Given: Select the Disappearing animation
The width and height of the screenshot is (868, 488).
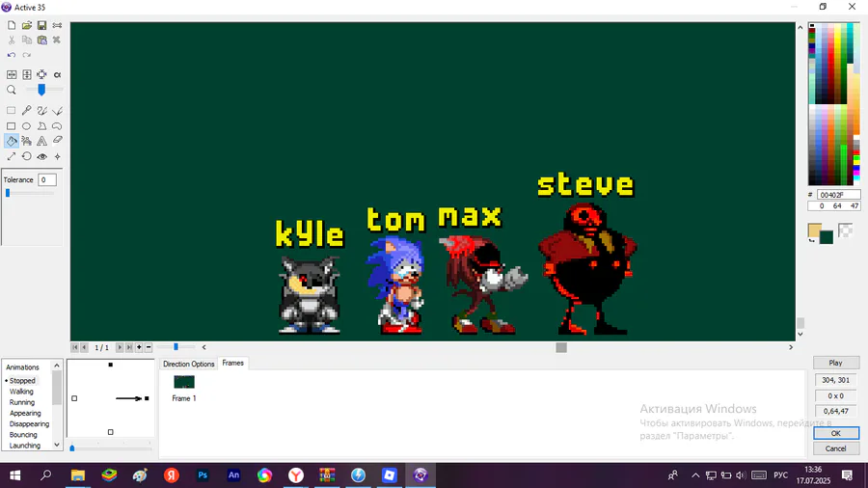Looking at the screenshot, I should click(29, 423).
